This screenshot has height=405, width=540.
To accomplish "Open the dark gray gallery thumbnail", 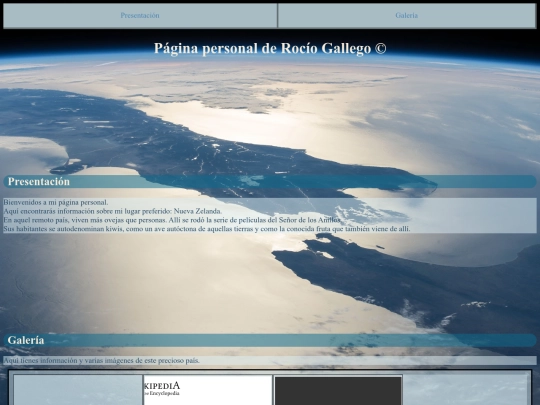I will 338,391.
